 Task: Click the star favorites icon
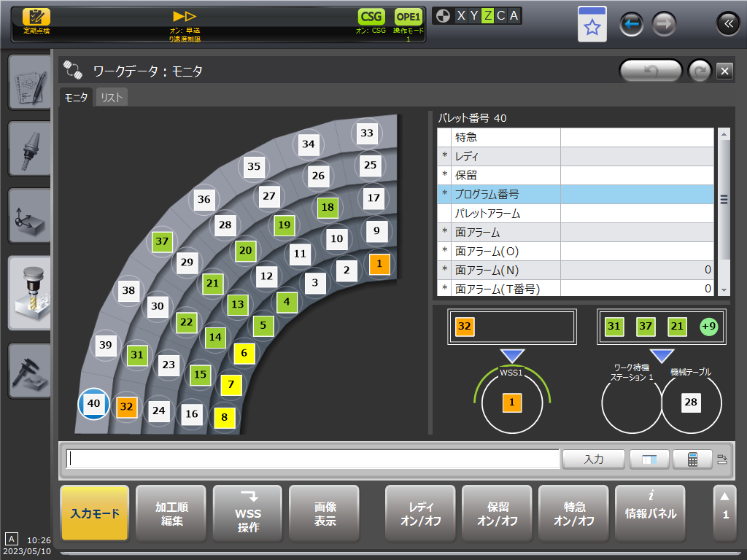(592, 26)
